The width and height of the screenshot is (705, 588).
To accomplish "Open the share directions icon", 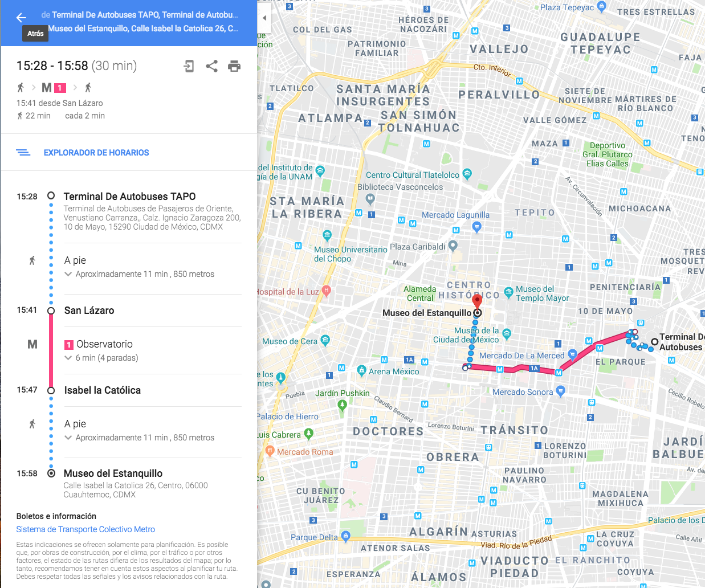I will [x=211, y=66].
